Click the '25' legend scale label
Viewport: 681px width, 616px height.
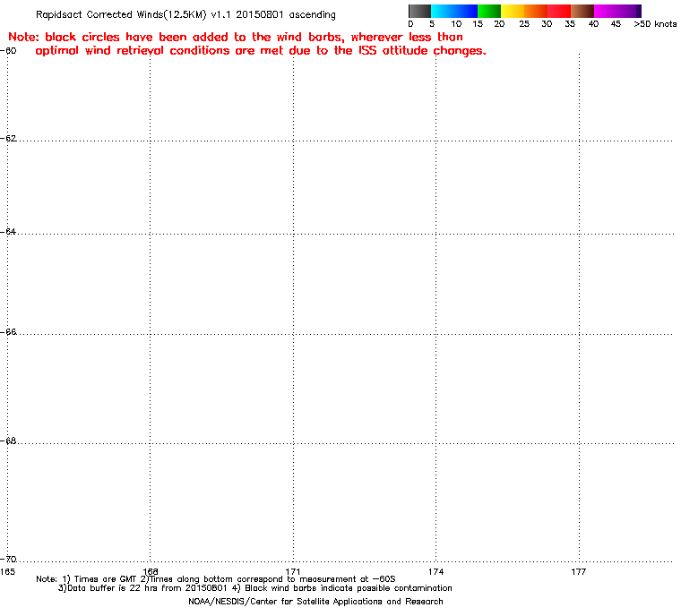pyautogui.click(x=524, y=24)
